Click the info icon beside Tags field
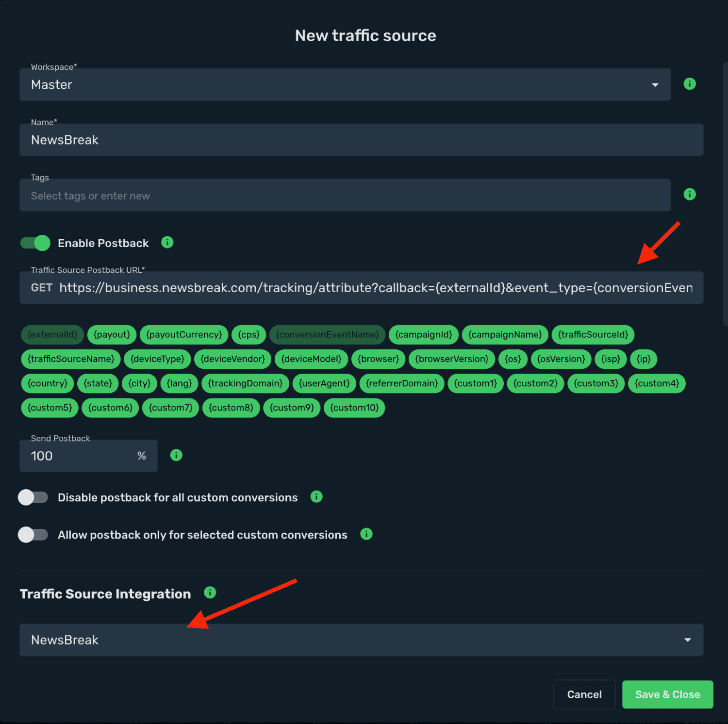 [x=689, y=195]
